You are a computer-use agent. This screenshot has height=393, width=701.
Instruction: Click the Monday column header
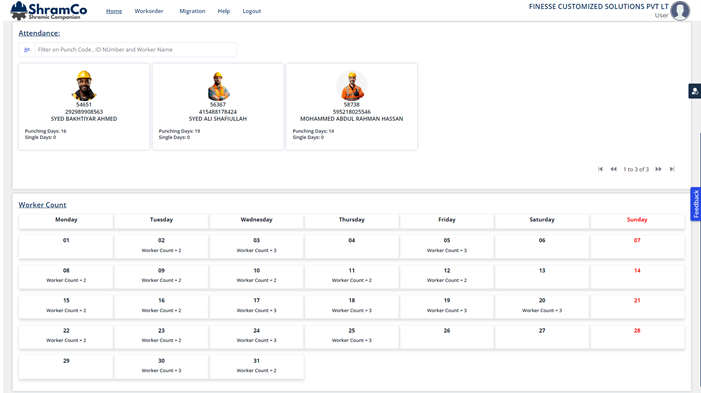[66, 220]
